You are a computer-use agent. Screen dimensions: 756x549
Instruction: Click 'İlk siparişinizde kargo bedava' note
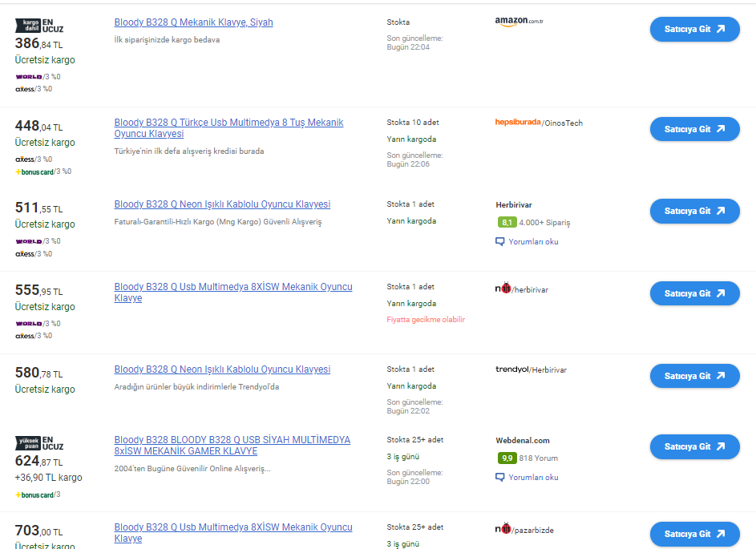point(167,40)
